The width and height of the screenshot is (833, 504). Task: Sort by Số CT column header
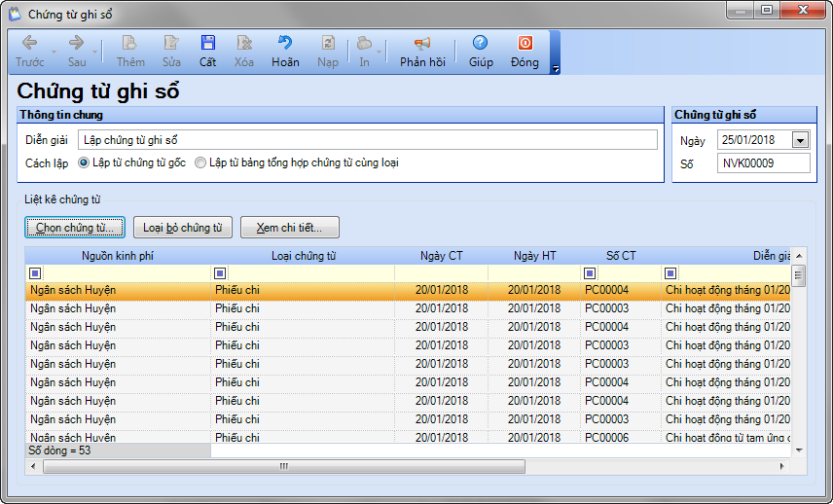click(620, 256)
